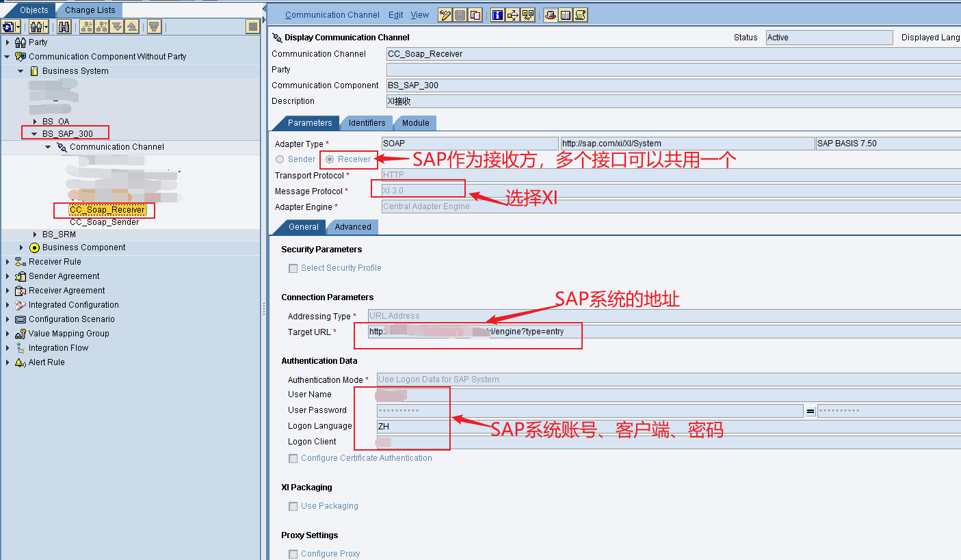The image size is (961, 560).
Task: Click the collapse all double-up-arrow icon
Action: [x=132, y=27]
